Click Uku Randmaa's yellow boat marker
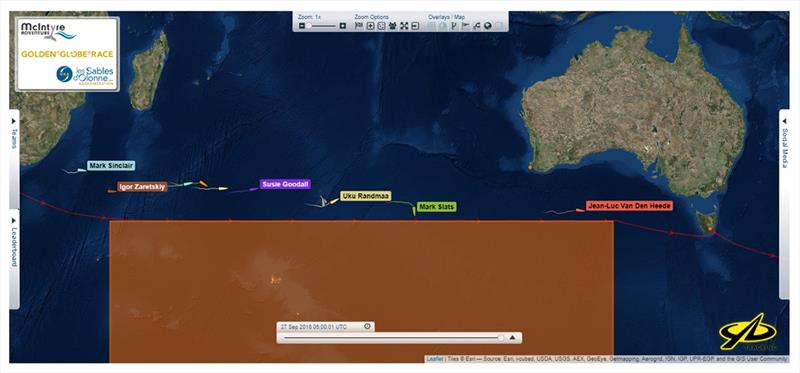 (334, 202)
